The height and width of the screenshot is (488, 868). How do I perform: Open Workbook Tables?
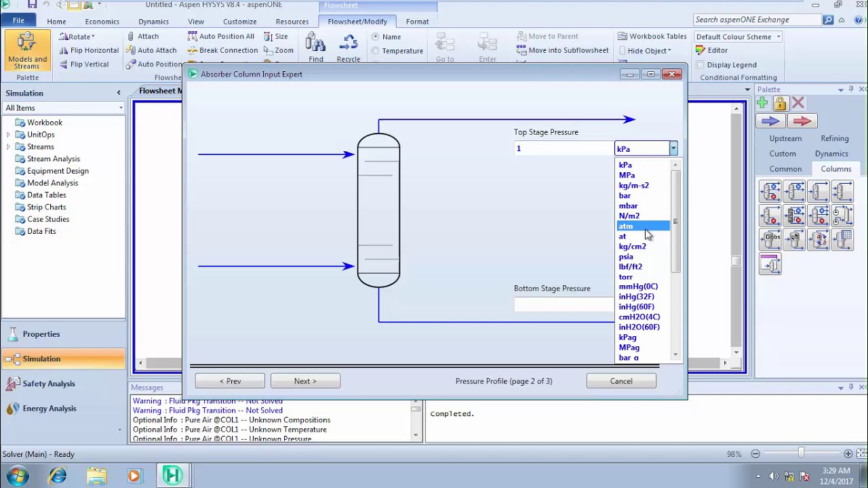[x=652, y=37]
